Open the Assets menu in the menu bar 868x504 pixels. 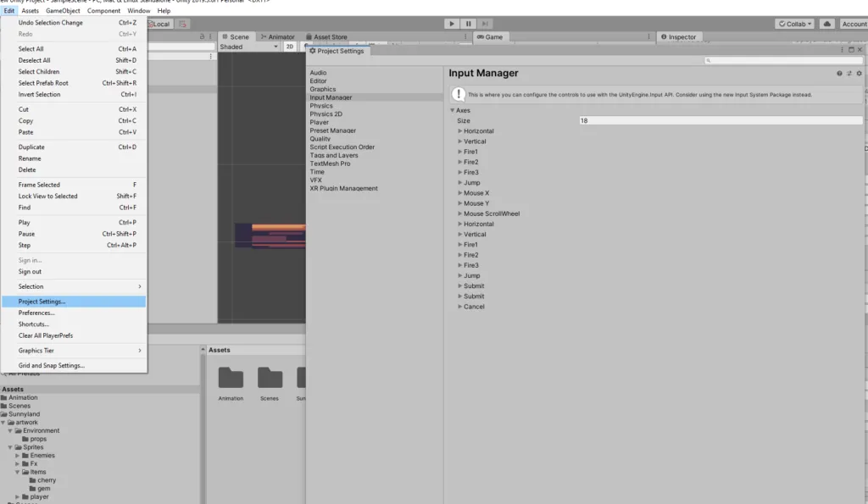click(x=30, y=10)
